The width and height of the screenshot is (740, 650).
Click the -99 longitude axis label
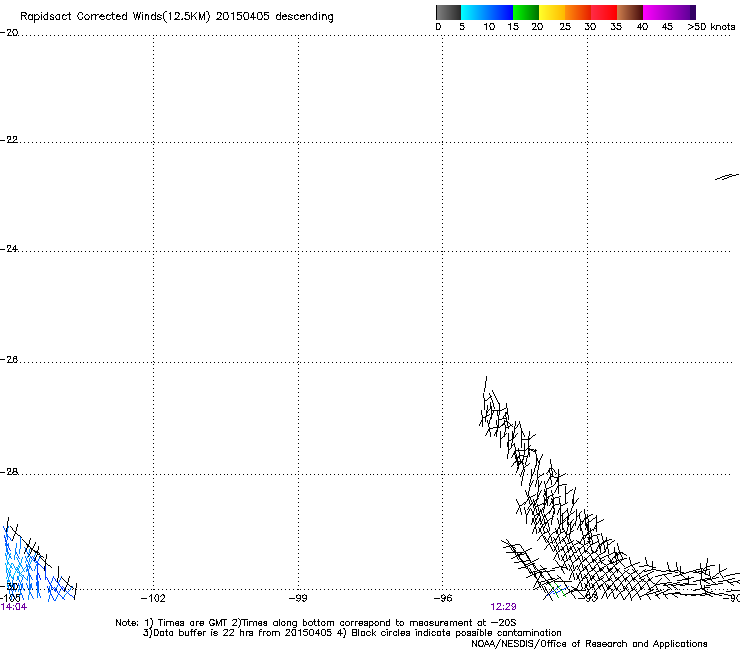tap(298, 599)
